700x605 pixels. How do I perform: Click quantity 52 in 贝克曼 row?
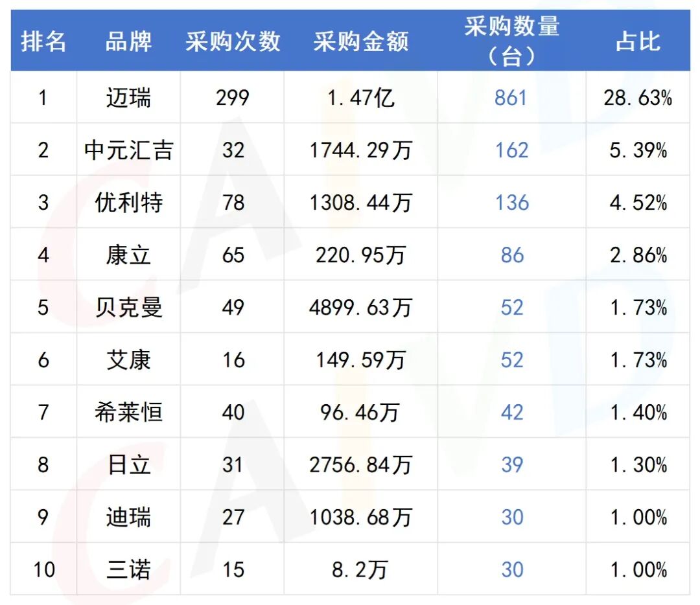coord(512,308)
